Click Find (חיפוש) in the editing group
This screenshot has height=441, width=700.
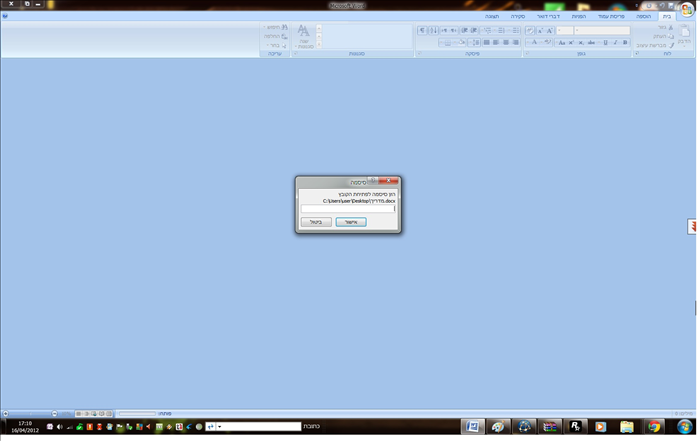click(277, 27)
